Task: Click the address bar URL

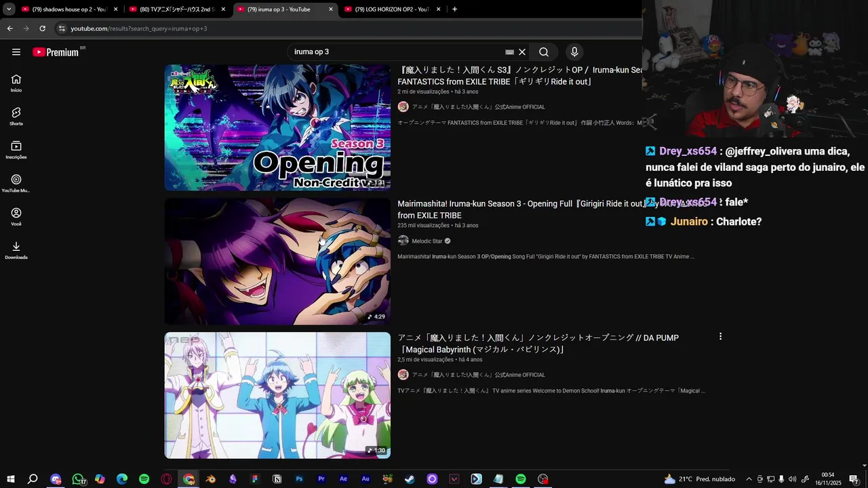Action: [139, 28]
